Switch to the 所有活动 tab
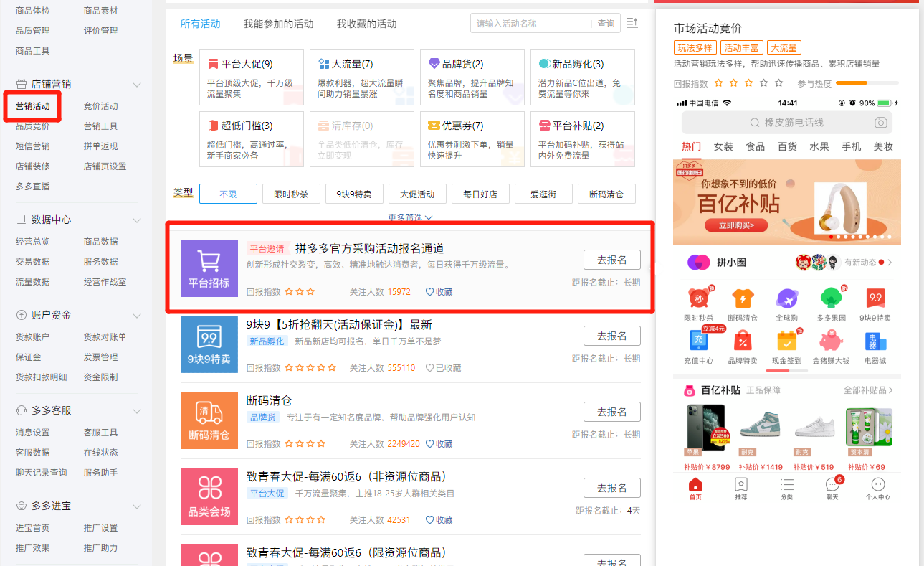The width and height of the screenshot is (924, 566). (201, 24)
